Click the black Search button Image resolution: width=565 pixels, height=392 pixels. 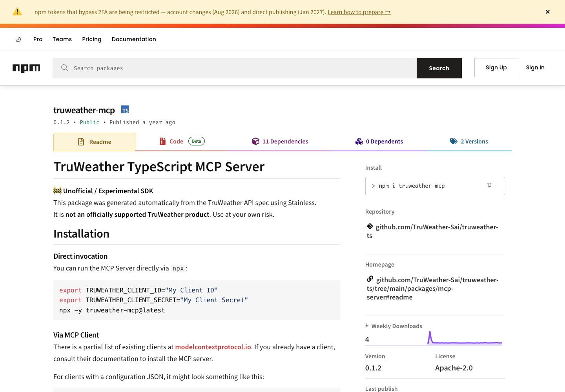pos(439,68)
